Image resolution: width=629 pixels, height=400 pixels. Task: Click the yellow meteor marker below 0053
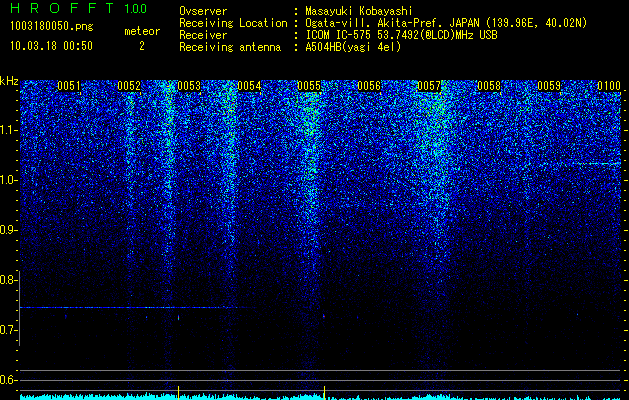coord(178,392)
